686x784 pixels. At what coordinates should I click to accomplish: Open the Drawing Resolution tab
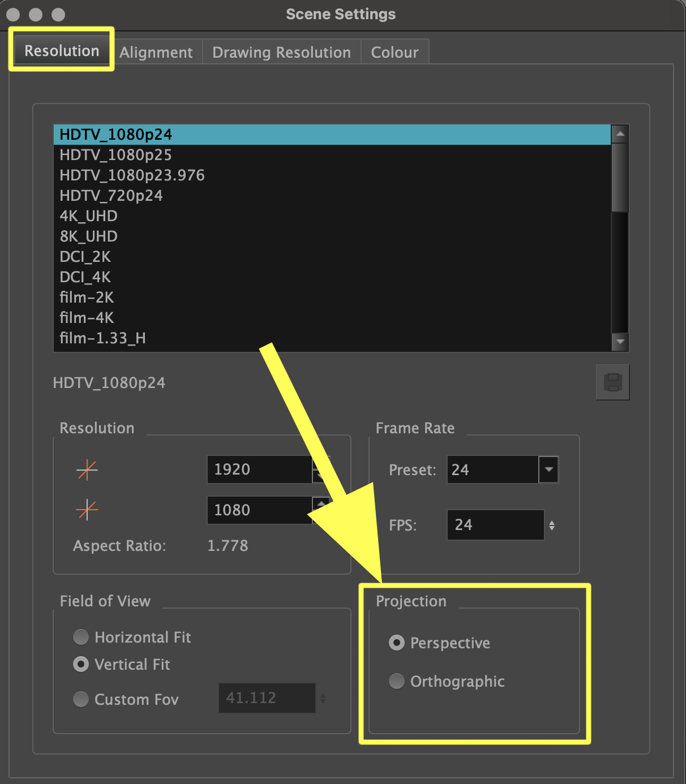pos(281,53)
